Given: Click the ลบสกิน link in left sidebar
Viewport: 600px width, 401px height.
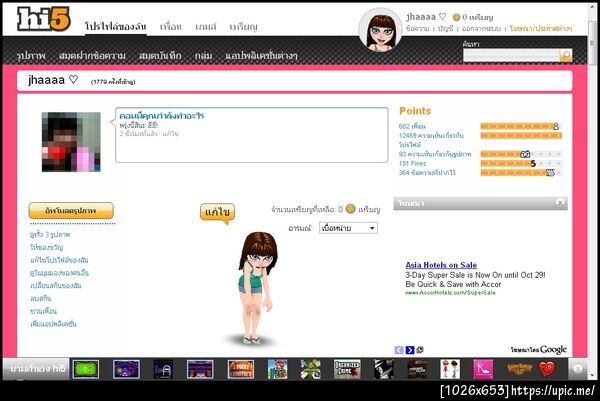Looking at the screenshot, I should (41, 298).
